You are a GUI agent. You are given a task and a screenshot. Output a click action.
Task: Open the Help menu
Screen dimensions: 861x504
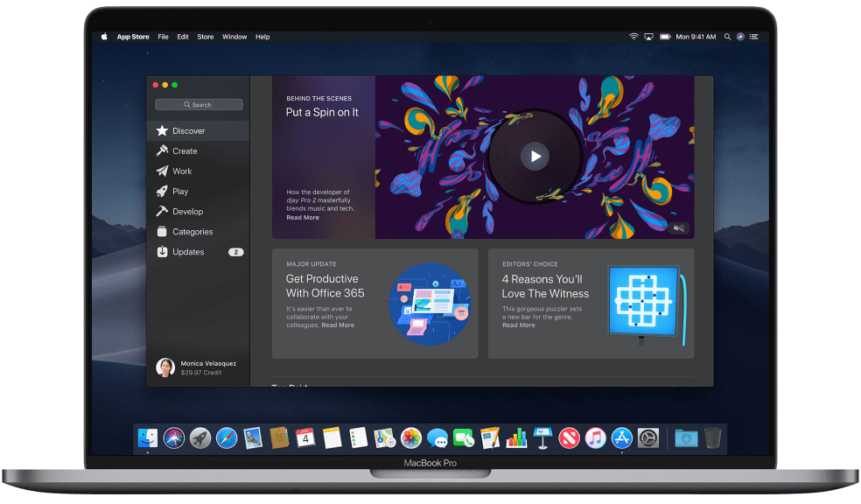[262, 37]
